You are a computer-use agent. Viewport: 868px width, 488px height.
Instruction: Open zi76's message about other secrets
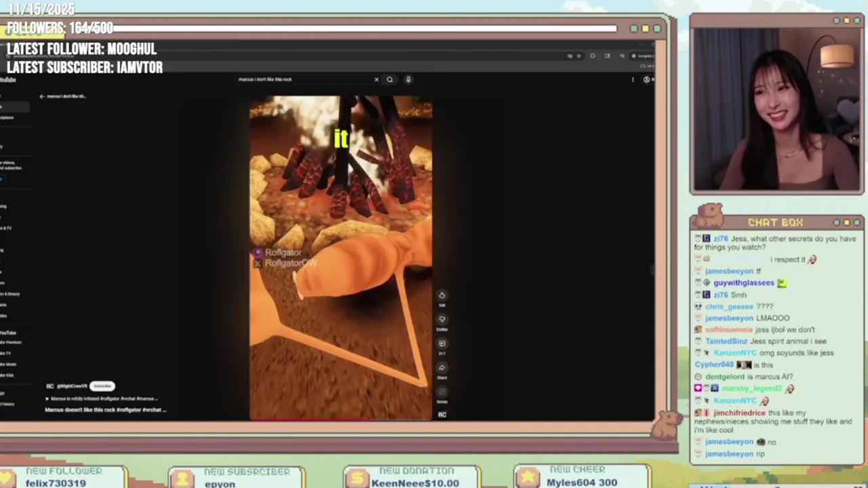pos(775,243)
